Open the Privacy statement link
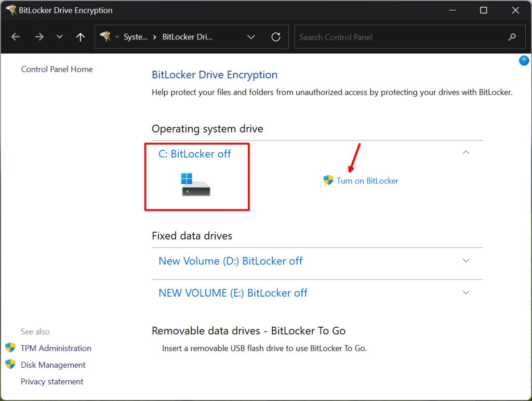Screen dimensions: 532x401 click(52, 382)
